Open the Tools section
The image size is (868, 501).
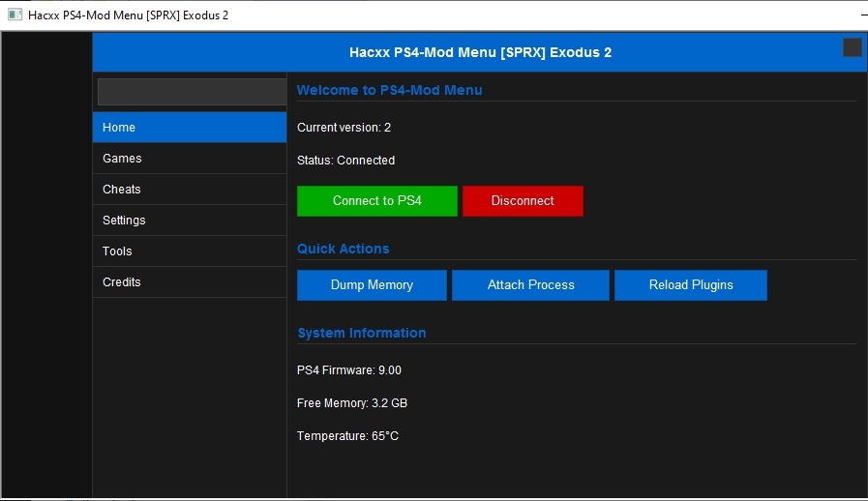click(190, 251)
